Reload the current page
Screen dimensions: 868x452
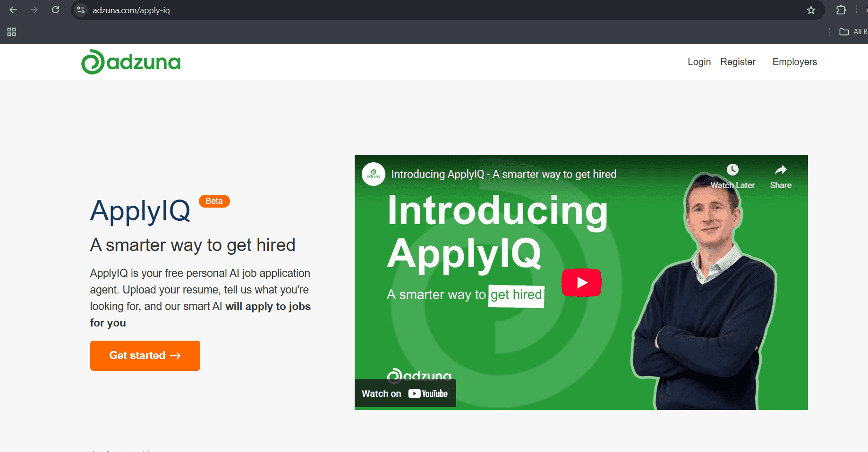[x=55, y=9]
